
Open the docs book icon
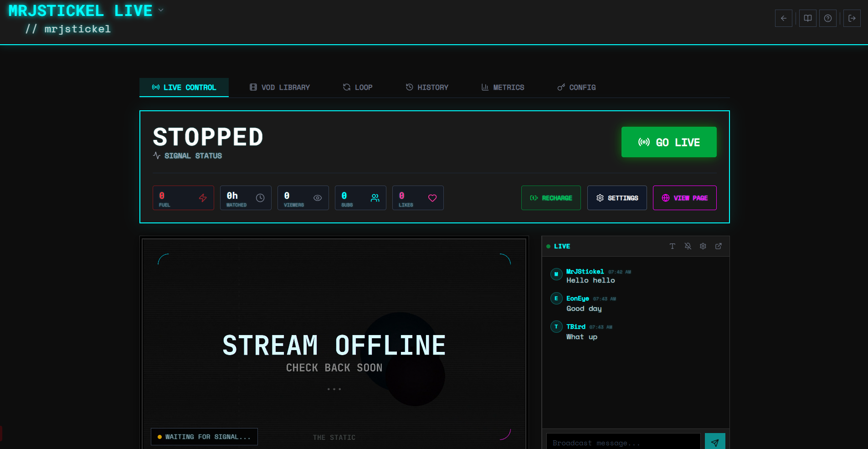coord(807,18)
